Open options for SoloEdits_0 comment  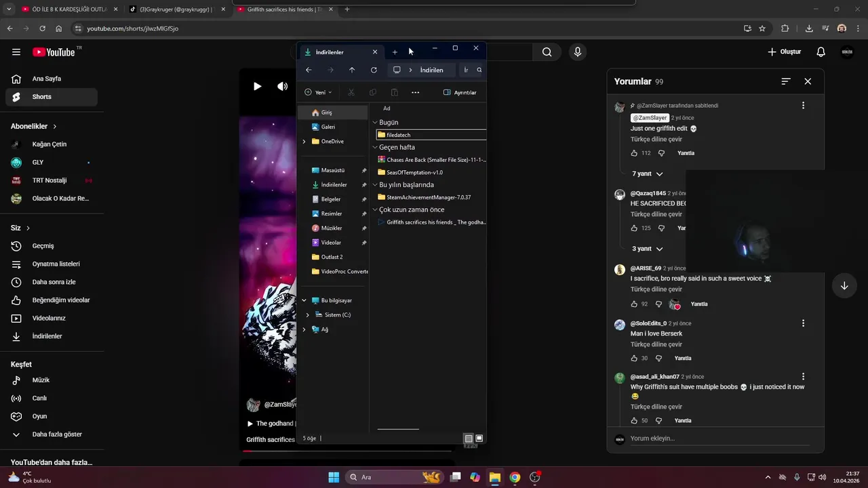[803, 323]
